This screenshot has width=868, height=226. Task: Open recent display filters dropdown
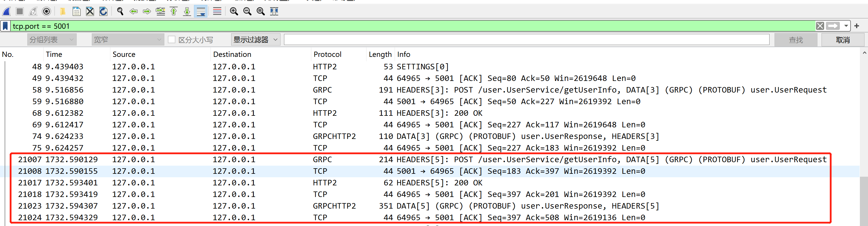pos(846,26)
